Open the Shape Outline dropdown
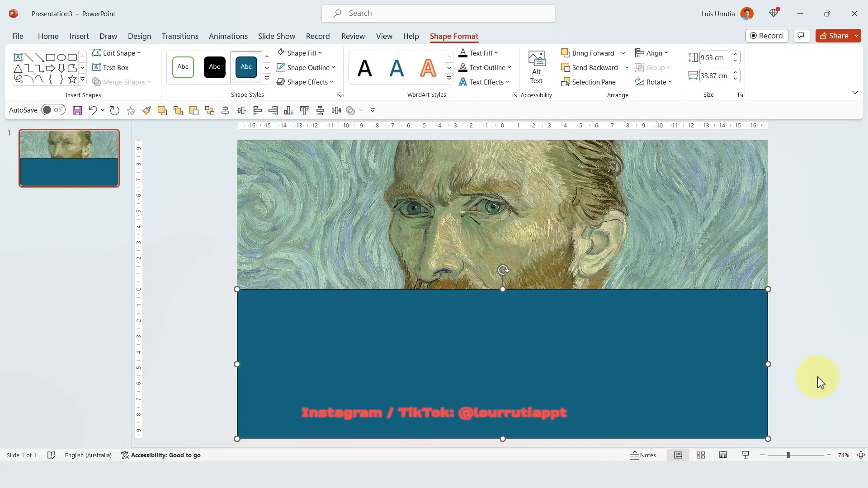Screen dimensions: 868x488 point(306,67)
